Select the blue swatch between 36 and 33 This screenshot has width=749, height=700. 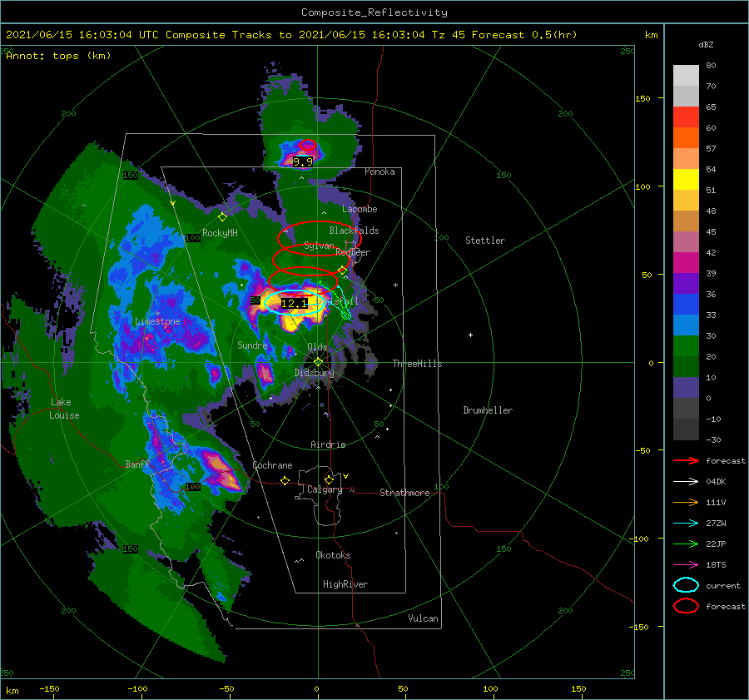pyautogui.click(x=686, y=304)
